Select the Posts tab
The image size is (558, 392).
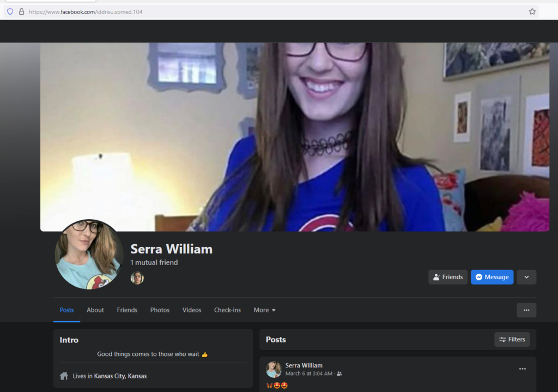pos(66,310)
